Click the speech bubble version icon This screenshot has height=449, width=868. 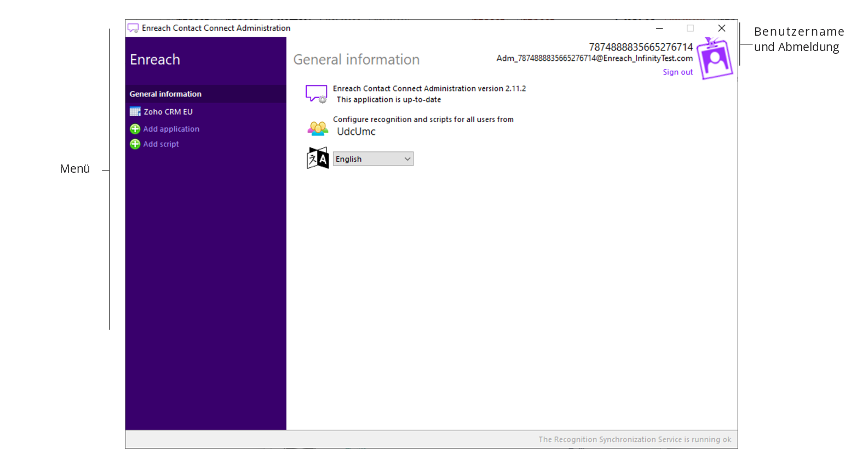316,94
